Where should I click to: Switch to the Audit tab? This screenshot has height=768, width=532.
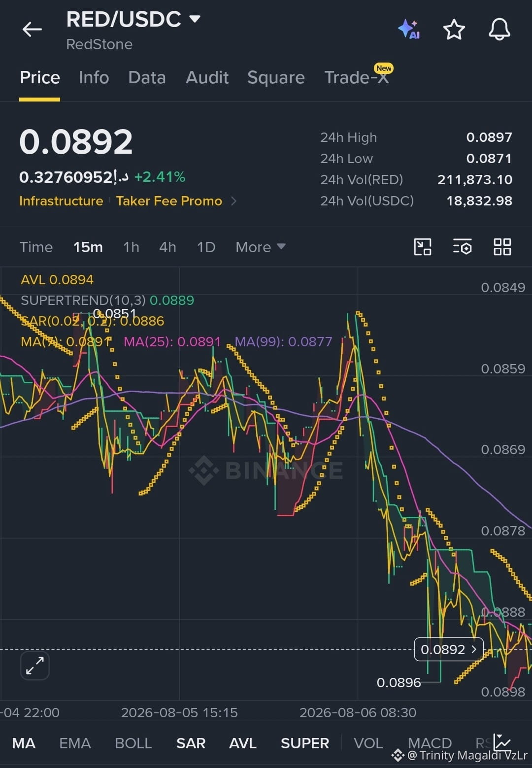(207, 77)
